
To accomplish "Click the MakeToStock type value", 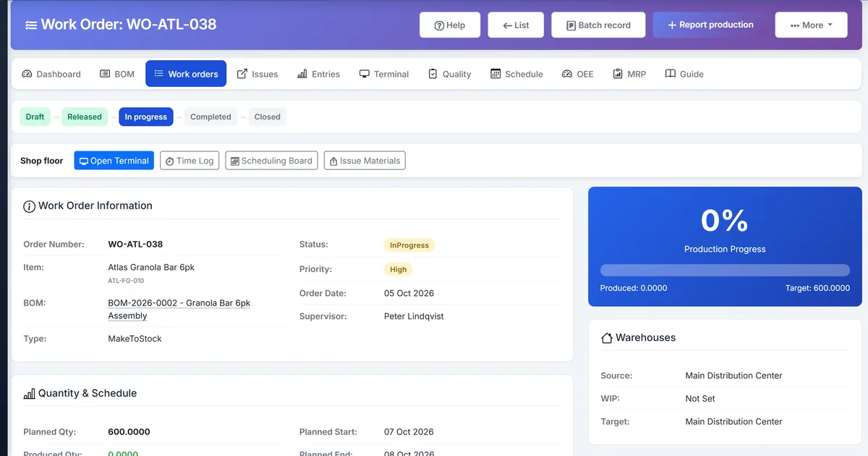I will coord(135,339).
